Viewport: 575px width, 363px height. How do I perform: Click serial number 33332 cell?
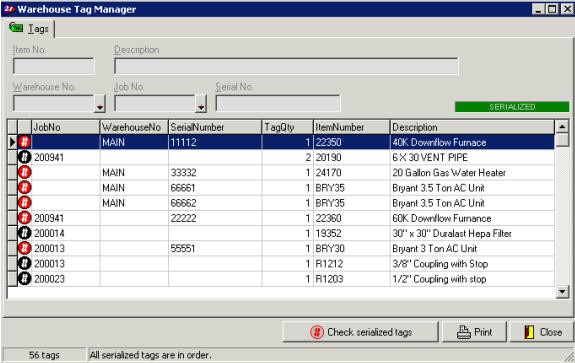pos(215,173)
